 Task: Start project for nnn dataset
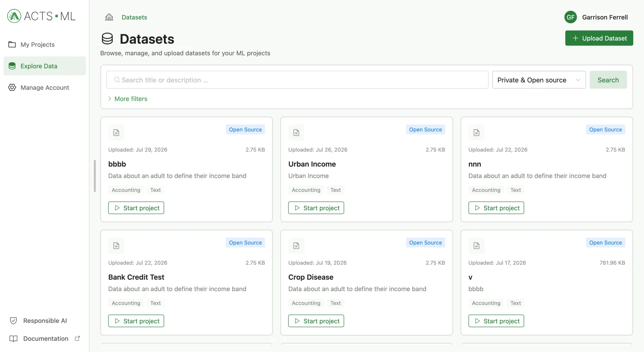[x=496, y=208]
